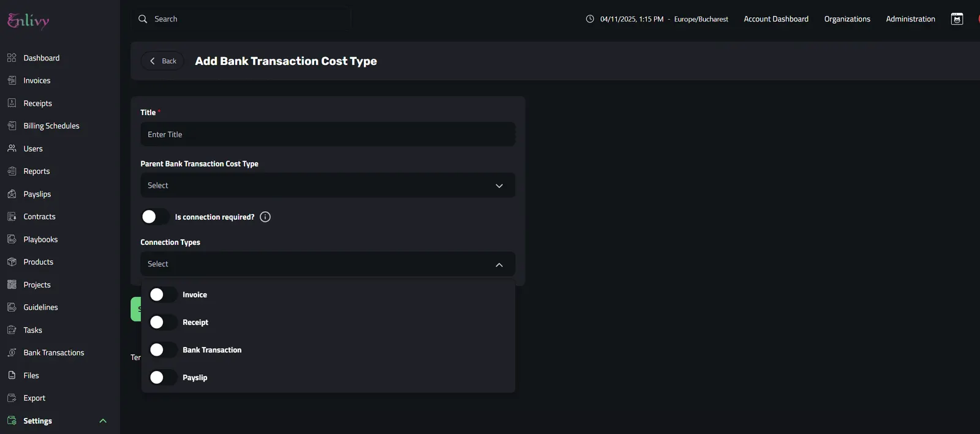The image size is (980, 434).
Task: Open the Receipts menu item
Action: coord(37,103)
